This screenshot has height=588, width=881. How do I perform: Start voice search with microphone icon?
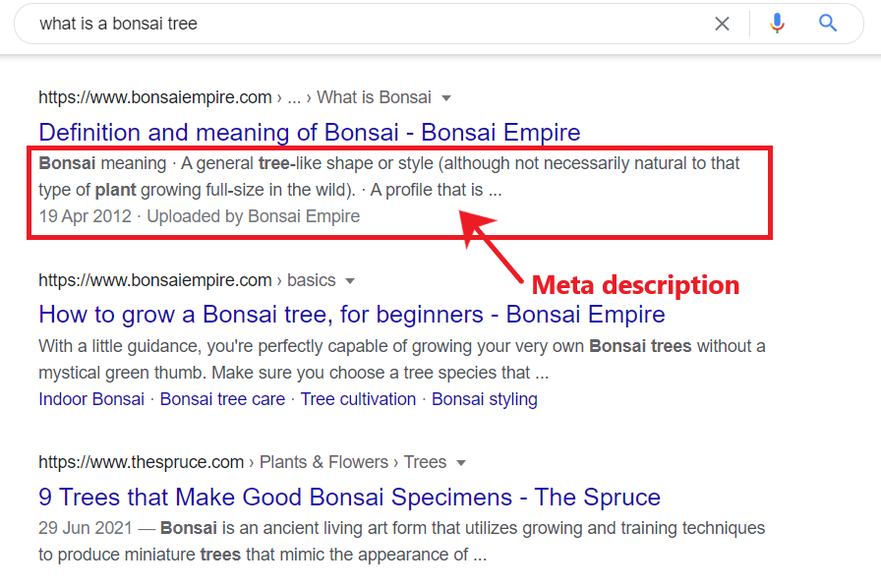(x=777, y=24)
